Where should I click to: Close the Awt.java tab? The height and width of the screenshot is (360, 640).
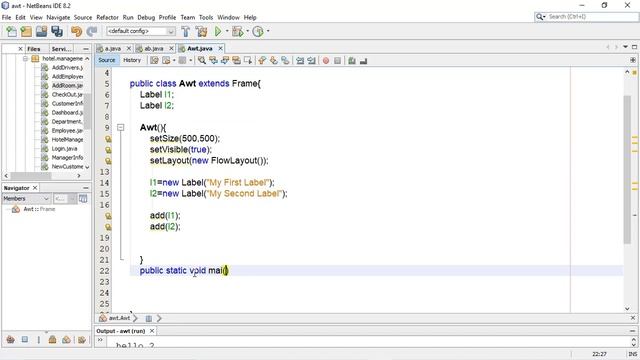(220, 48)
